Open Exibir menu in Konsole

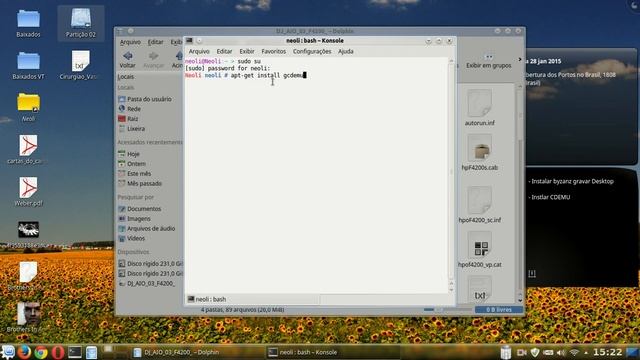[247, 51]
